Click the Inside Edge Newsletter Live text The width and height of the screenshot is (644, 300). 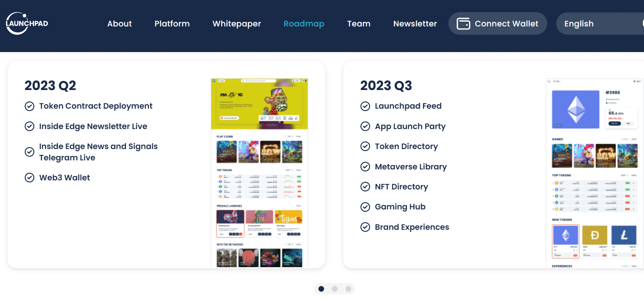coord(93,126)
